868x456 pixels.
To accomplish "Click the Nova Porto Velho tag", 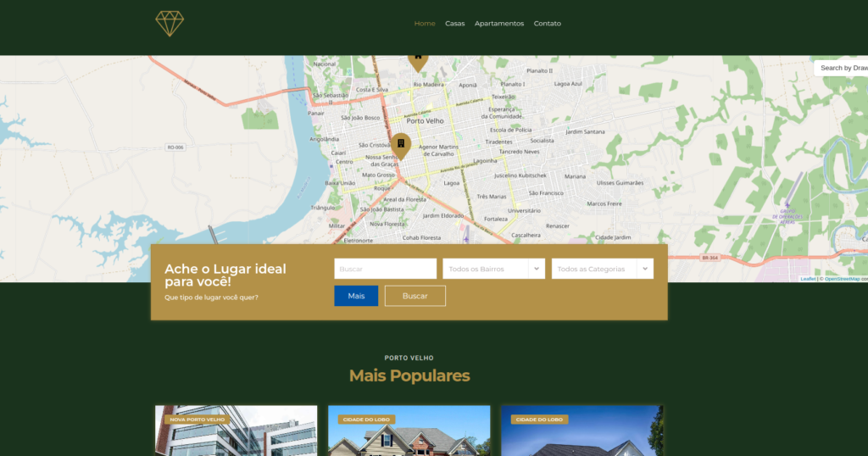I will (x=197, y=420).
